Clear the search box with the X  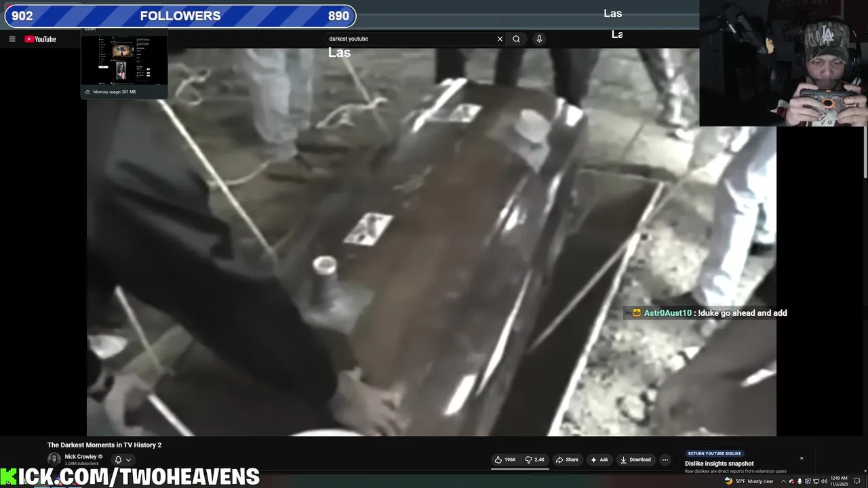pos(500,39)
